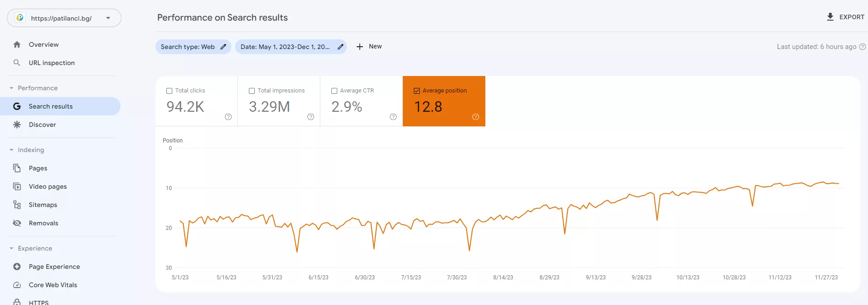Collapse the Experience section
The height and width of the screenshot is (305, 868).
pyautogui.click(x=11, y=248)
